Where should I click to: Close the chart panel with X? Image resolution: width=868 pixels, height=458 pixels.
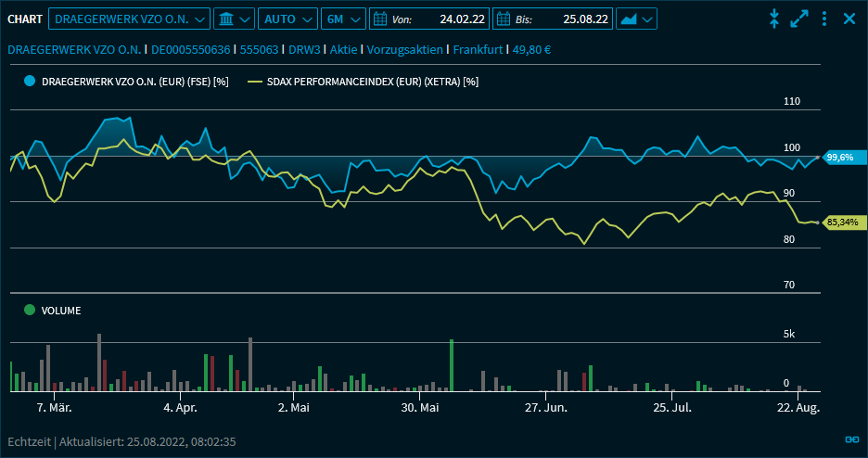click(849, 19)
